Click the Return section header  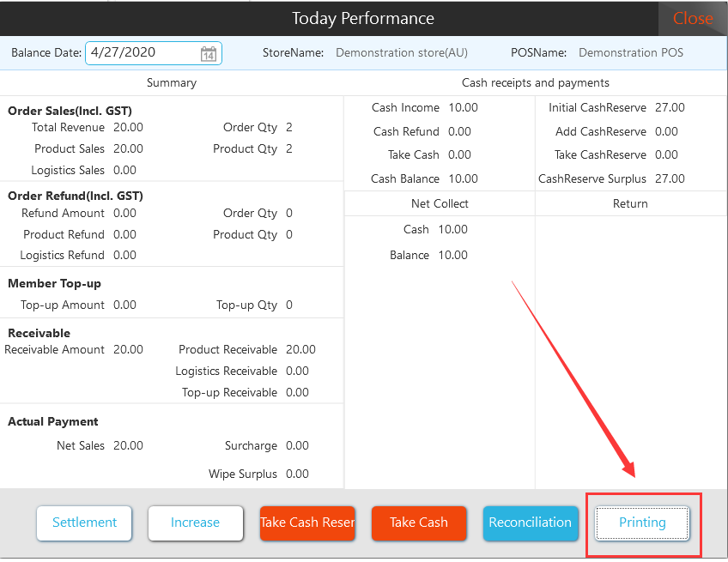click(630, 204)
